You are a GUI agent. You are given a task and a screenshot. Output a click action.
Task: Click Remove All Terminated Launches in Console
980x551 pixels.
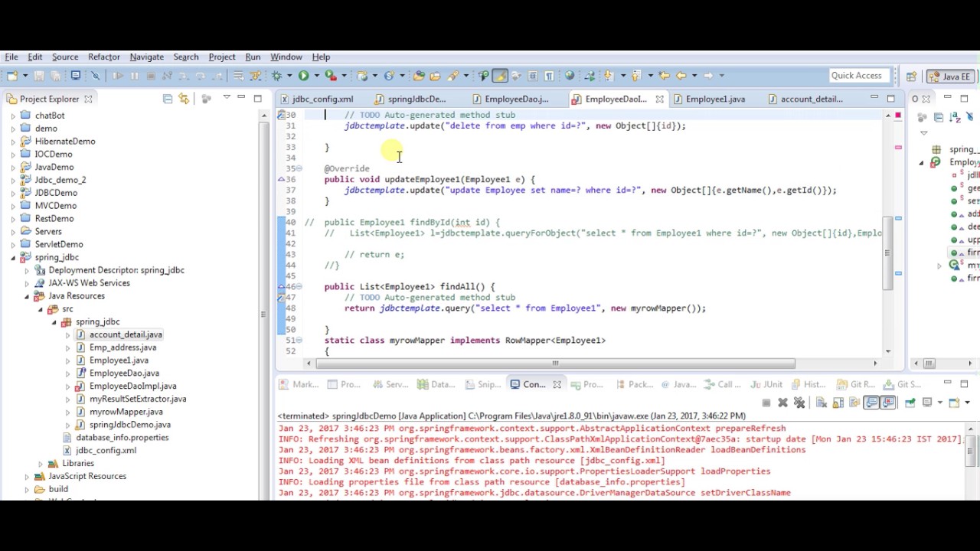799,403
